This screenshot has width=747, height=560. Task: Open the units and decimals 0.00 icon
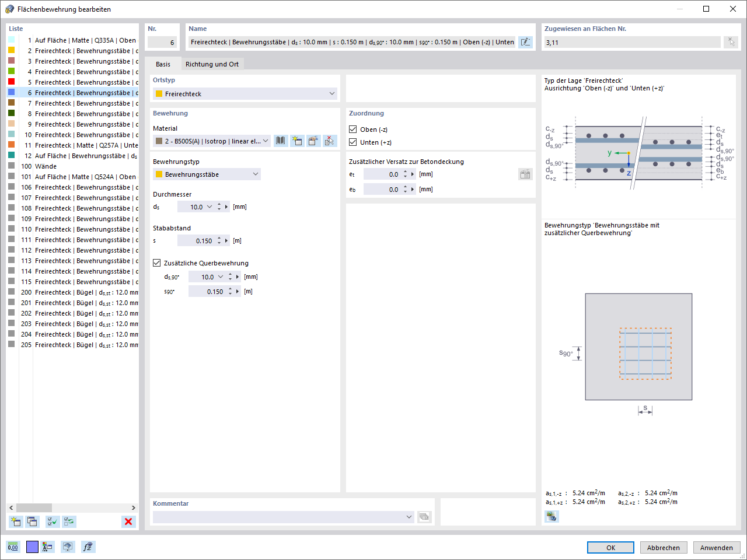(13, 547)
